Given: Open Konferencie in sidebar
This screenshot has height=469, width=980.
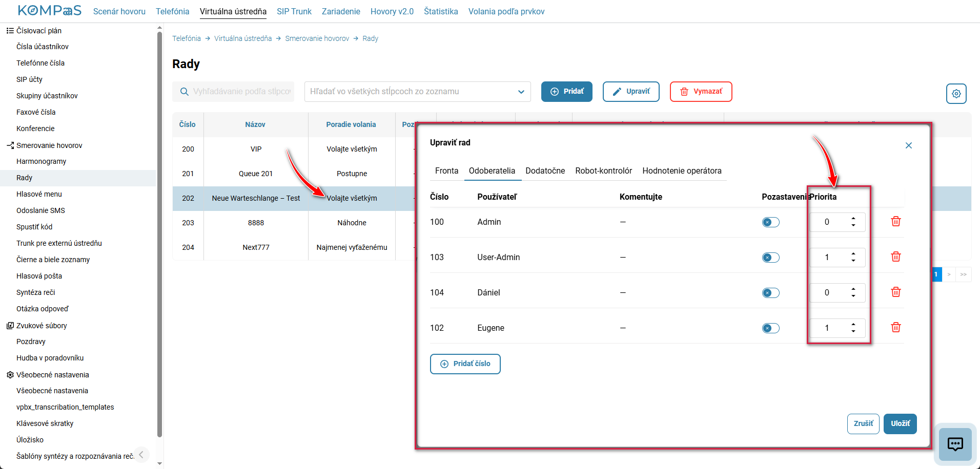Looking at the screenshot, I should pyautogui.click(x=35, y=129).
